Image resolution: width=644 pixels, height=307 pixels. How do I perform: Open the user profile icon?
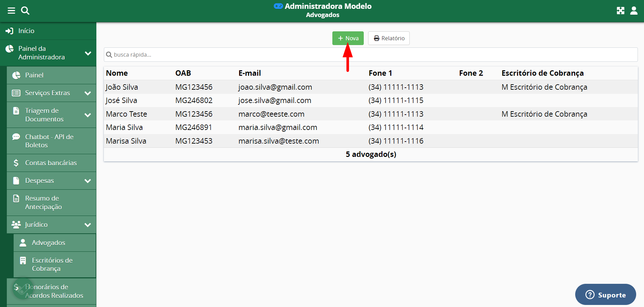[634, 11]
